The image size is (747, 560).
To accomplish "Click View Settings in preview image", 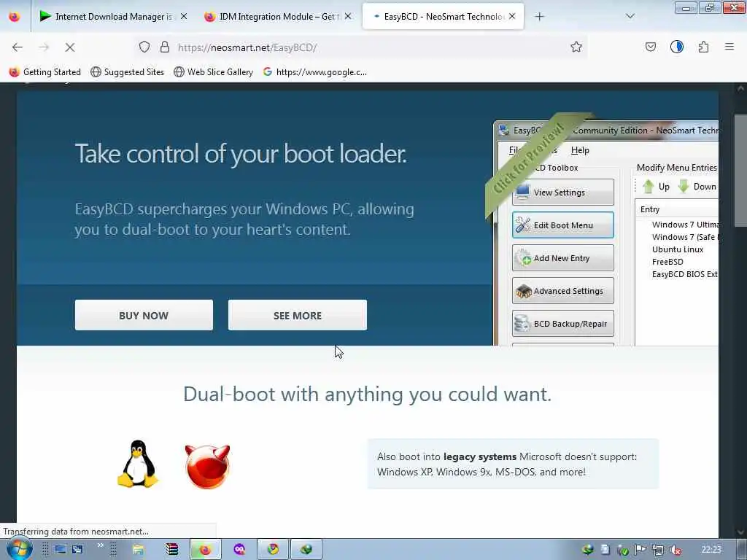I will (562, 192).
